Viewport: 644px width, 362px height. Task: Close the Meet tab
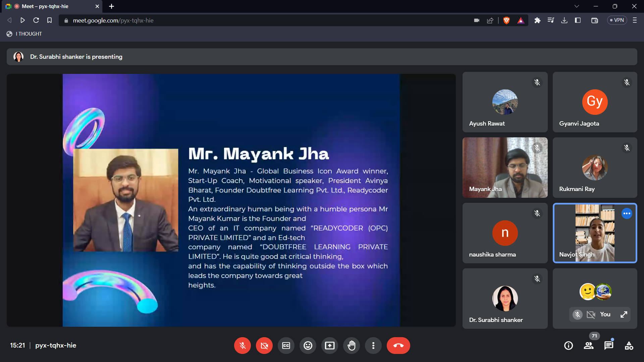97,6
